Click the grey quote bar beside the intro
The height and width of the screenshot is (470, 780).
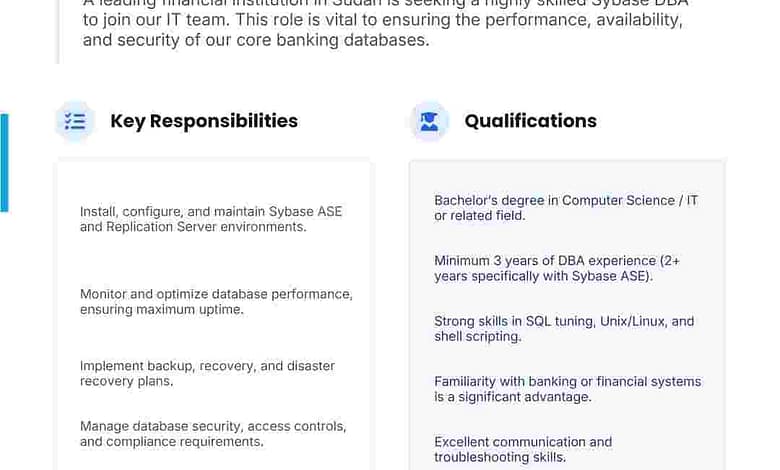(x=58, y=30)
